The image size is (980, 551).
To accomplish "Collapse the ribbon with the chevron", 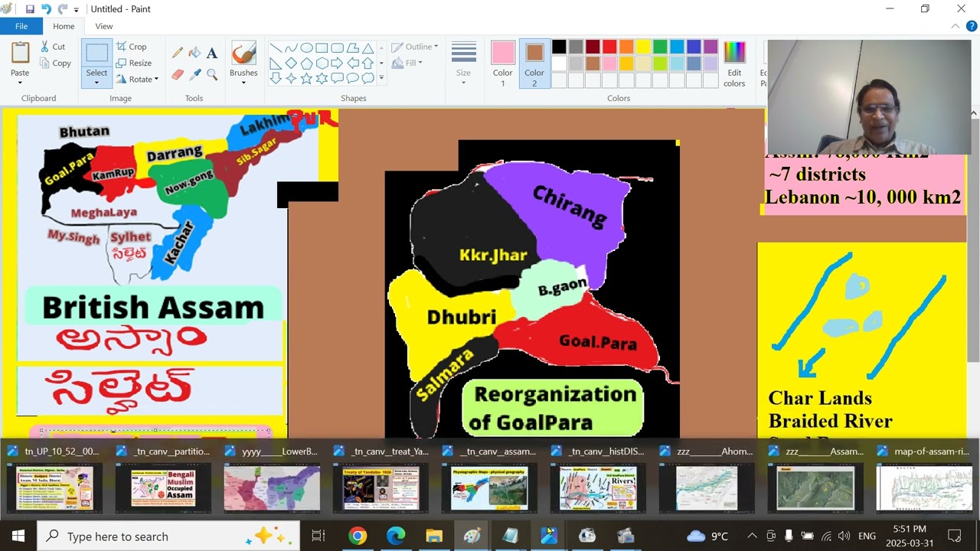I will (955, 27).
